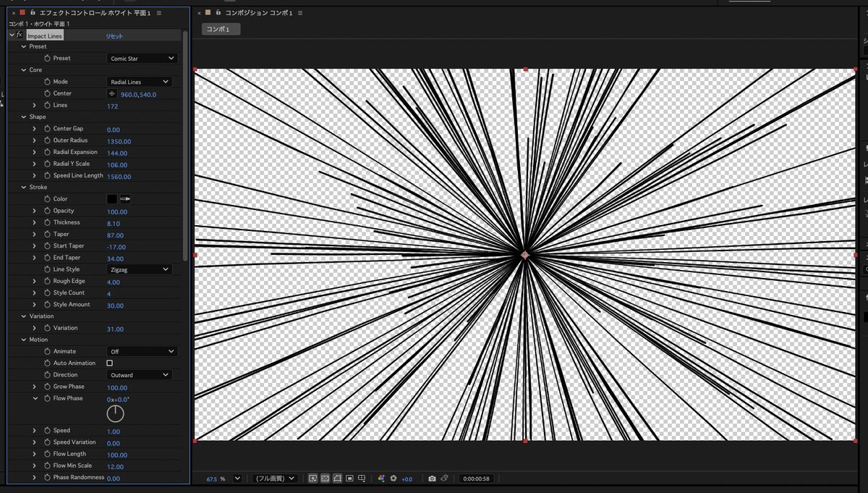Toggle stopwatch for Thickness
The width and height of the screenshot is (868, 493).
tap(47, 223)
